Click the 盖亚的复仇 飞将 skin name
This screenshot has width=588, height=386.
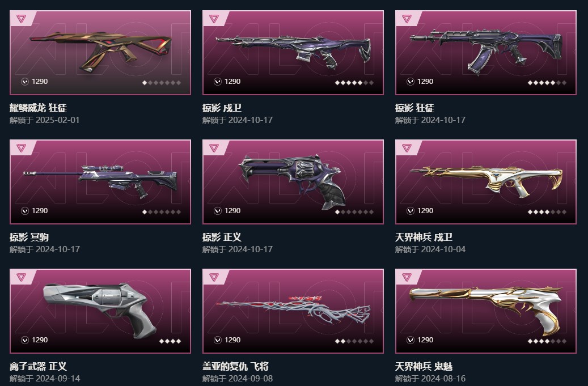coord(235,367)
